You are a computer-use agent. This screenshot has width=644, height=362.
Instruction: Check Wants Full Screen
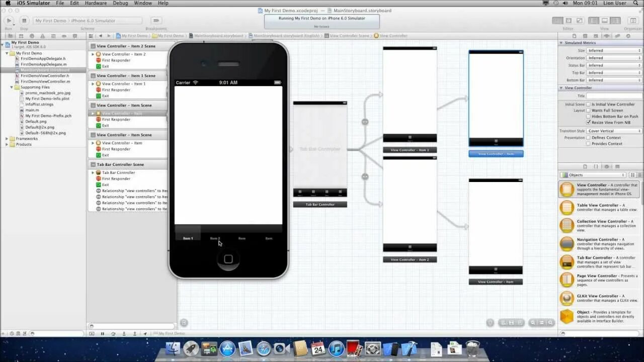[x=588, y=110]
